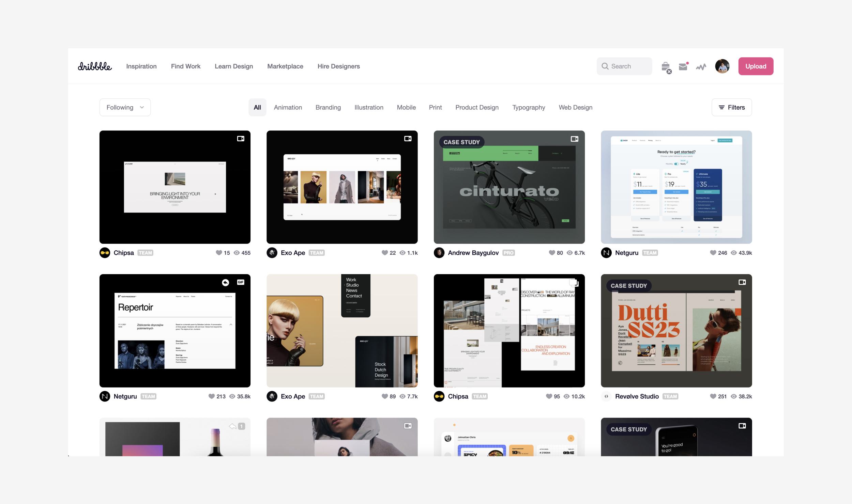
Task: Click multi-shot icon on Chipsa architecture shot
Action: 574,283
